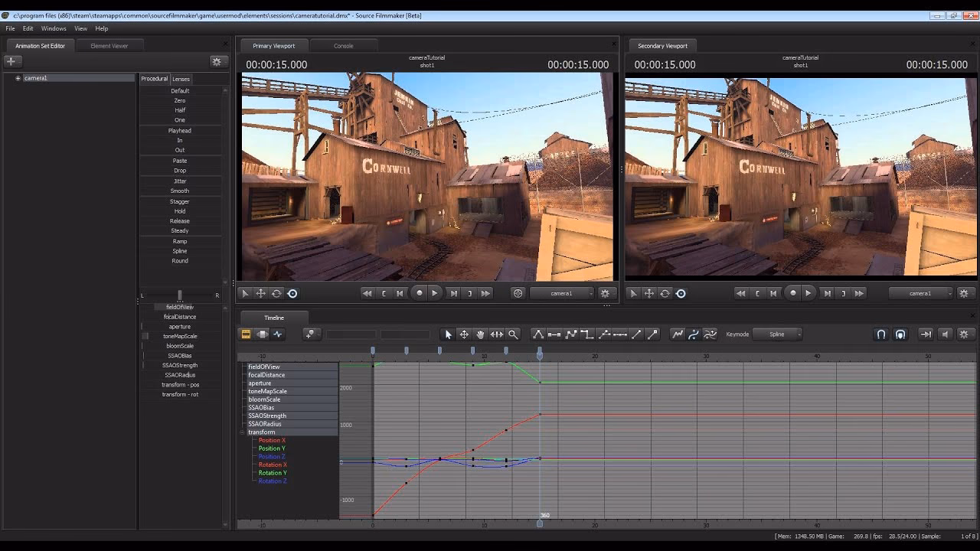Viewport: 980px width, 551px height.
Task: Toggle secondary viewport screen manipulator circle
Action: [x=681, y=293]
